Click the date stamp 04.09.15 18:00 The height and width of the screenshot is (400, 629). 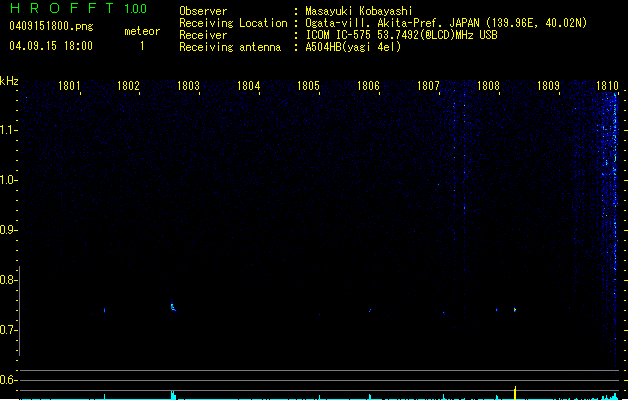tap(51, 46)
